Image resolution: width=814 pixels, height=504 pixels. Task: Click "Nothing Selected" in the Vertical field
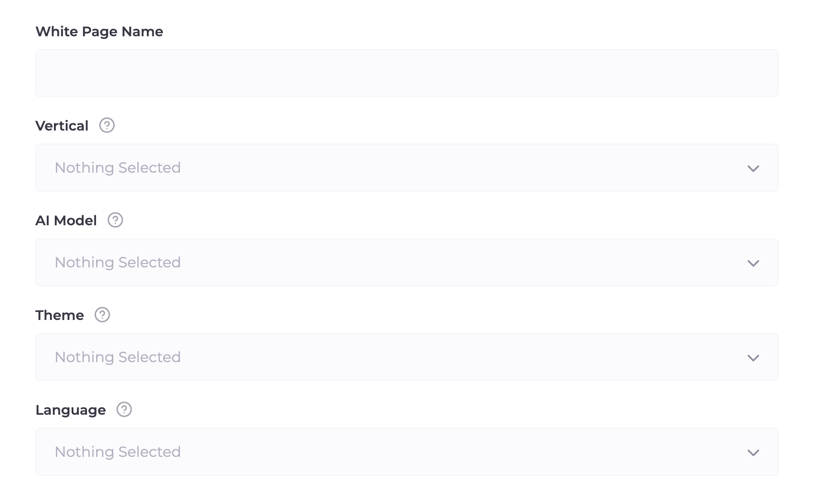tap(118, 168)
